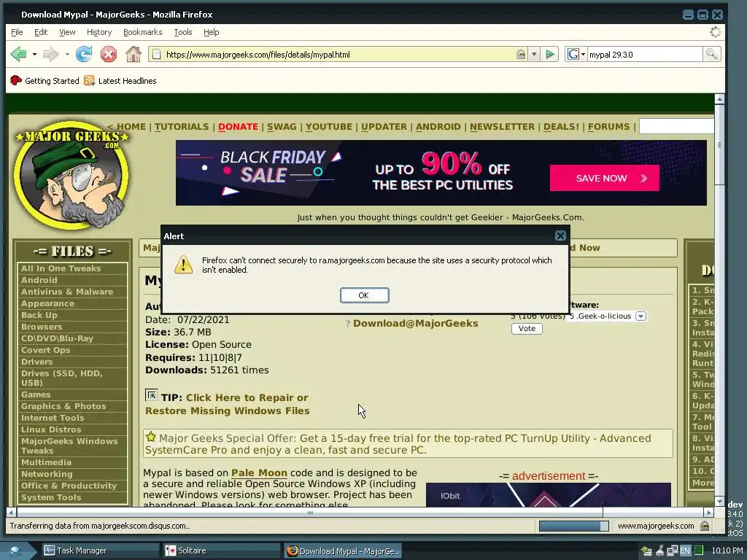Open the TUTORIALS navigation link
747x560 pixels.
[x=182, y=127]
